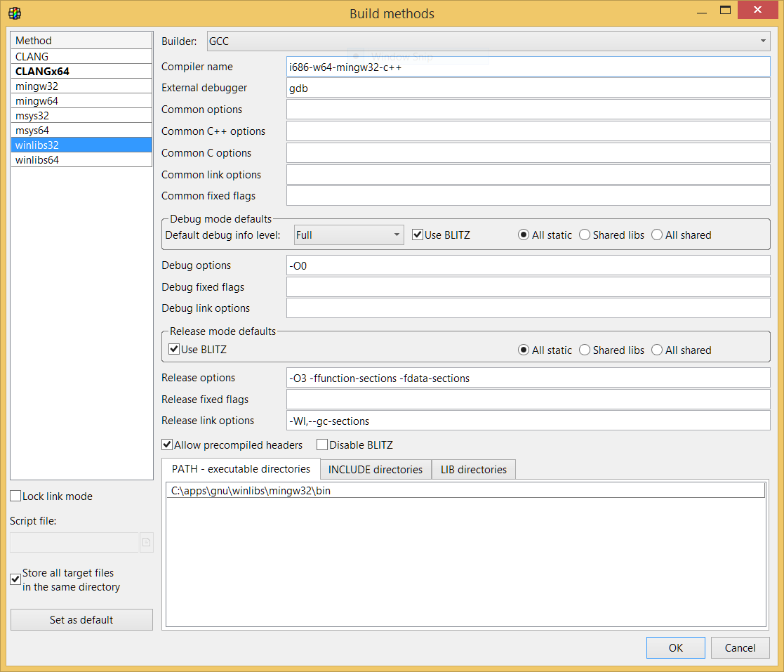
Task: Click the TheIDE app icon in title bar
Action: [14, 13]
